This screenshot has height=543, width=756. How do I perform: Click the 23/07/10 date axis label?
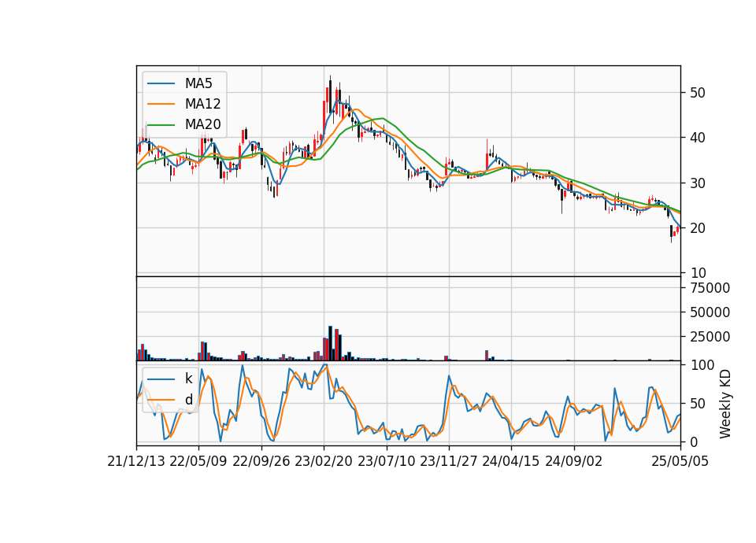386,461
